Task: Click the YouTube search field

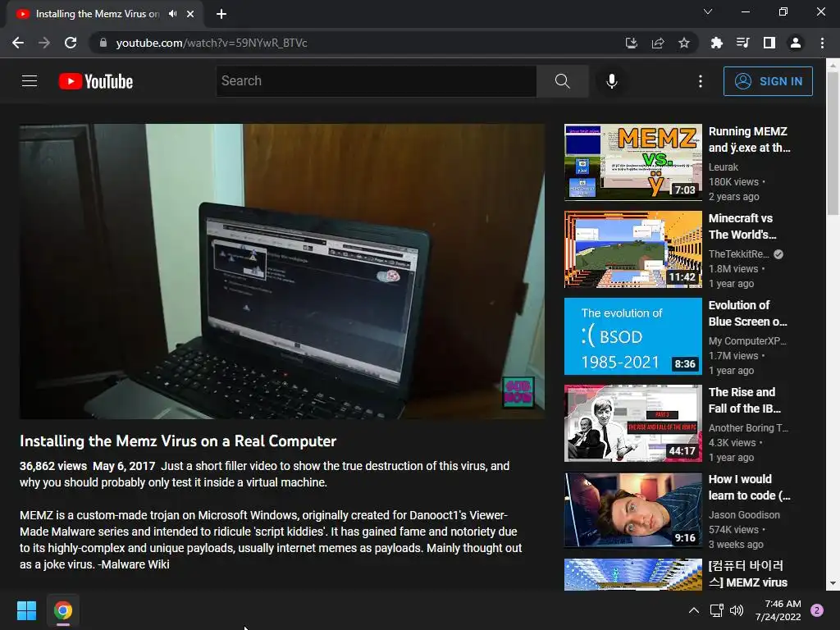Action: 376,81
